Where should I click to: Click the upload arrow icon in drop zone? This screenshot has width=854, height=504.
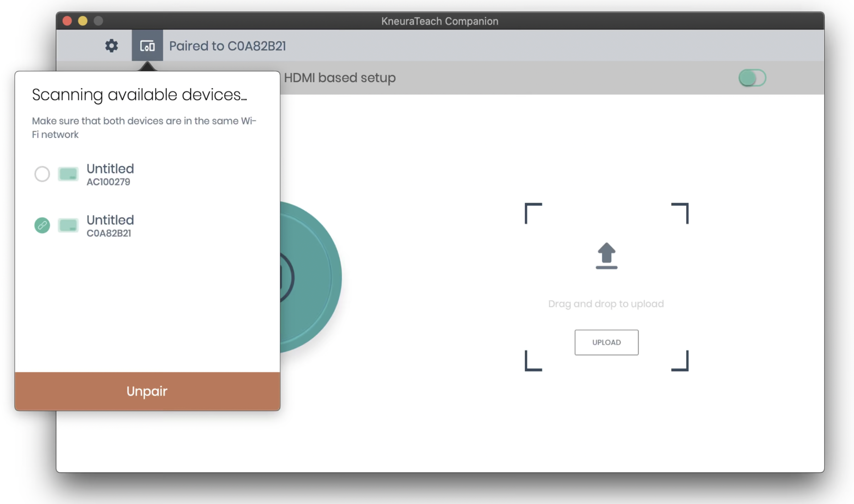click(606, 255)
